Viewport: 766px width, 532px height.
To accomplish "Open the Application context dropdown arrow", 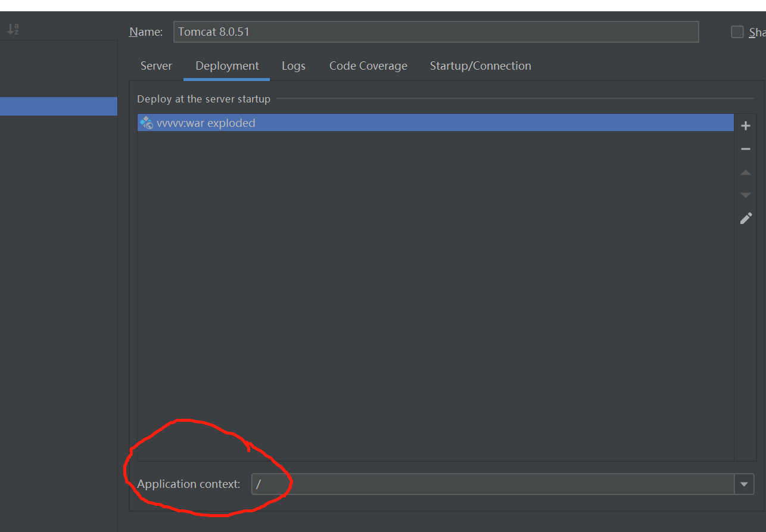I will point(744,484).
